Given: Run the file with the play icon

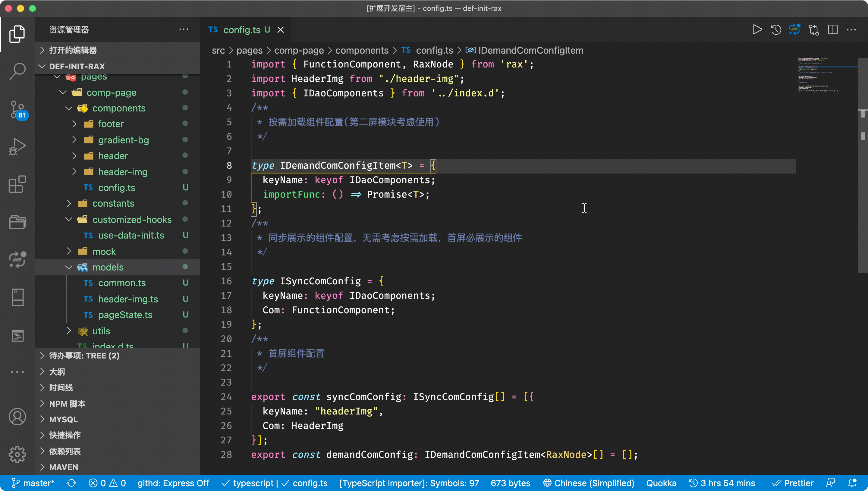Looking at the screenshot, I should click(757, 30).
